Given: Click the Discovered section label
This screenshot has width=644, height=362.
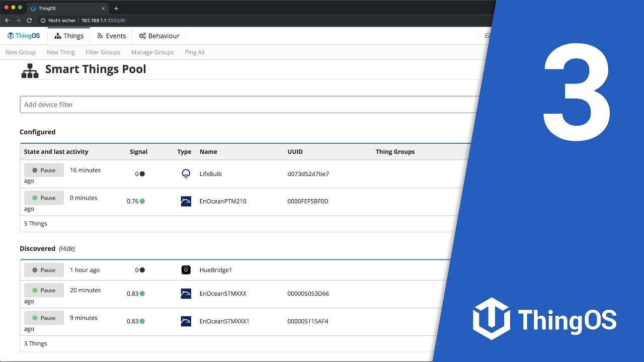Looking at the screenshot, I should (x=37, y=248).
